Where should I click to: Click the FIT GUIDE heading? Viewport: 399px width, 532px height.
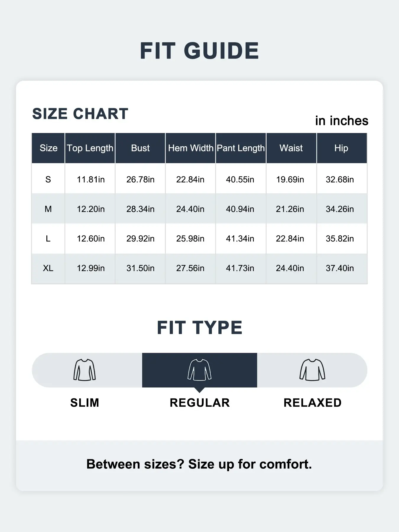(x=199, y=51)
